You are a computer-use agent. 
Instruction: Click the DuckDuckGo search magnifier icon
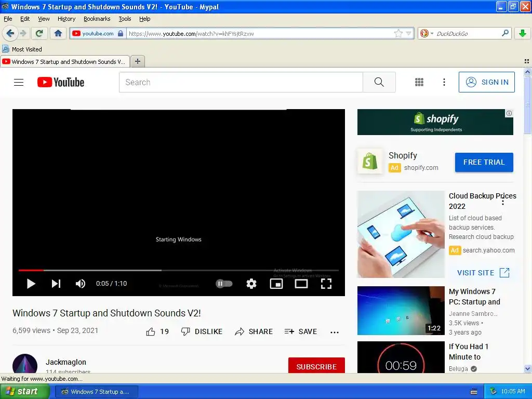point(505,33)
